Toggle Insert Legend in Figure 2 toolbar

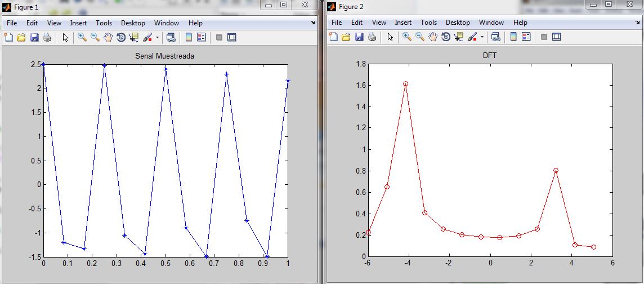click(x=526, y=37)
